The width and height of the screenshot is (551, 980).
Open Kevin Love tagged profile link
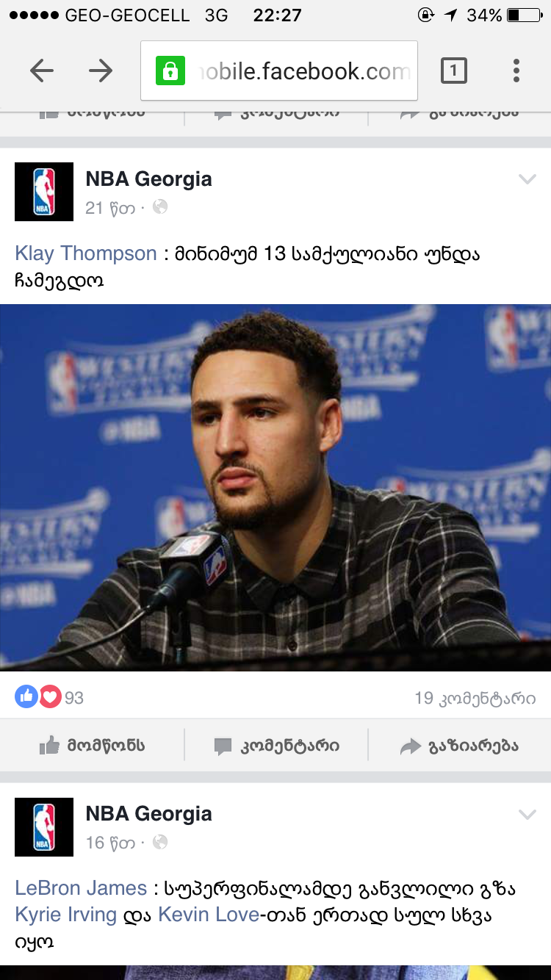pyautogui.click(x=208, y=915)
